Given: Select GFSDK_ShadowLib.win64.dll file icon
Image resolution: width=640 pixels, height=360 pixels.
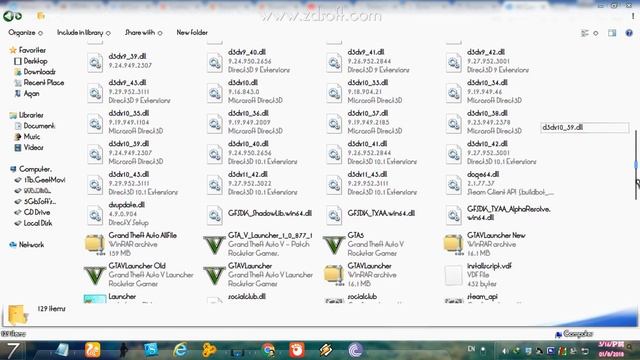Looking at the screenshot, I should (x=215, y=214).
